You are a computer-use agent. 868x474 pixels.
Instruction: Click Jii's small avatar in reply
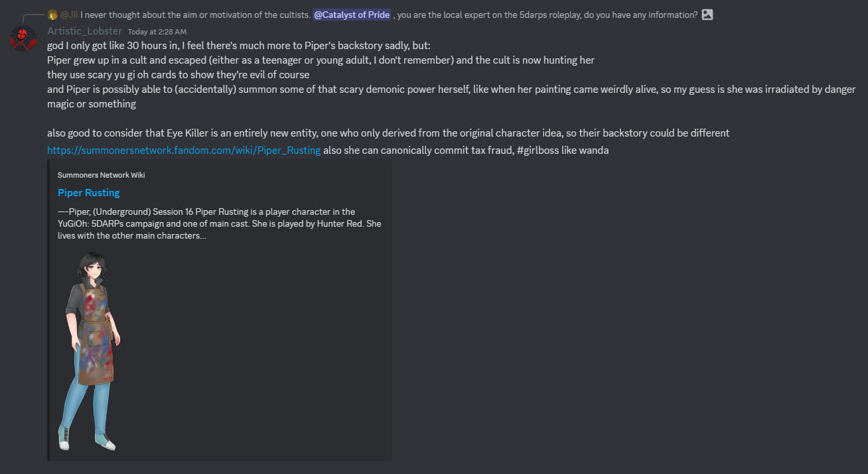(52, 15)
